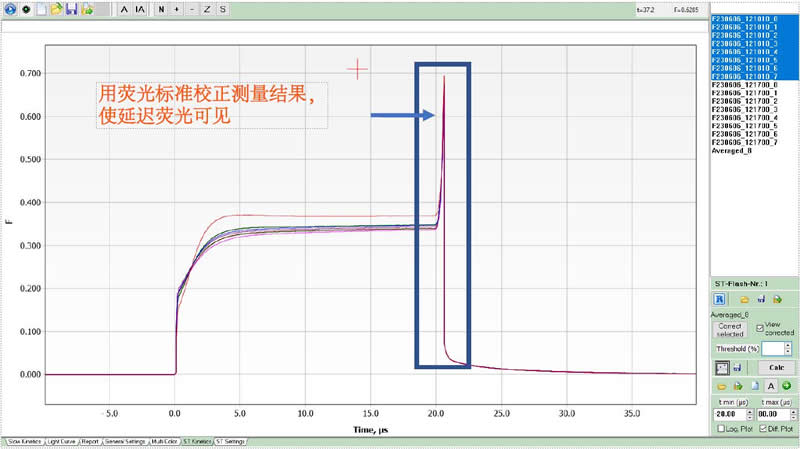
Task: Click the 'N' button in top toolbar
Action: [x=161, y=9]
